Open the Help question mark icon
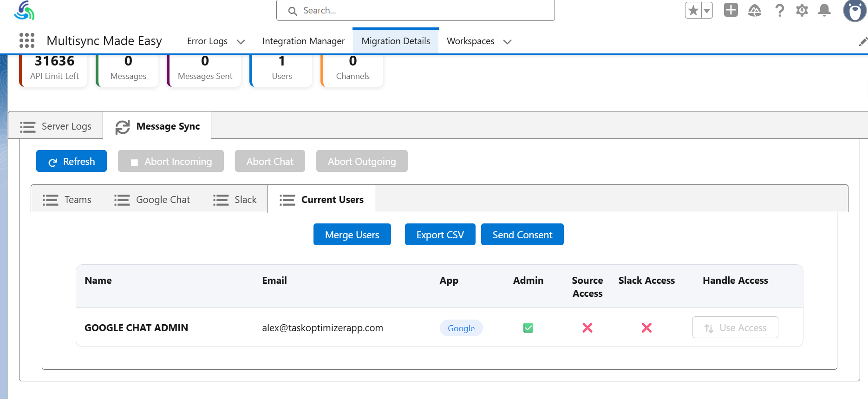 tap(779, 10)
